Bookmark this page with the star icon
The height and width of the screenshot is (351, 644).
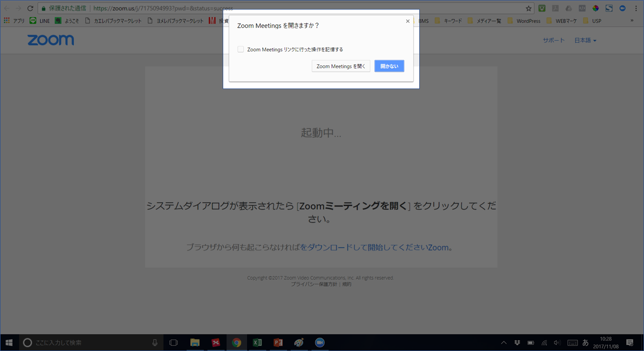pos(528,8)
